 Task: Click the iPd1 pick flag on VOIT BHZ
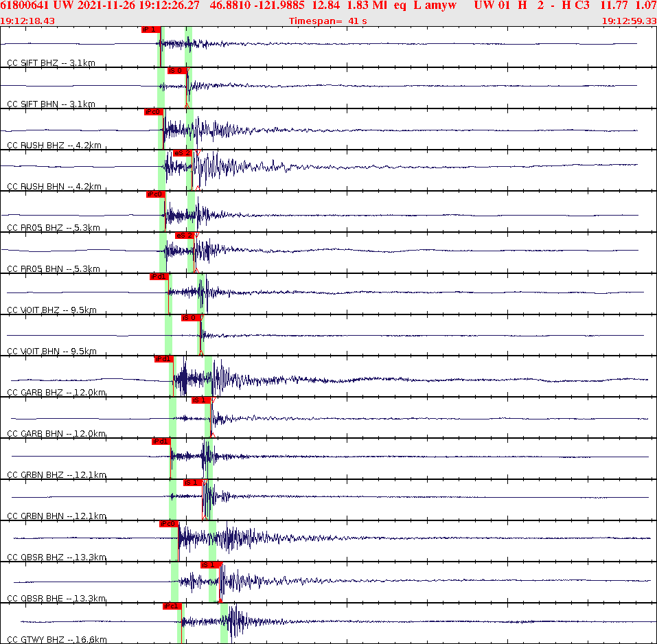tap(159, 277)
